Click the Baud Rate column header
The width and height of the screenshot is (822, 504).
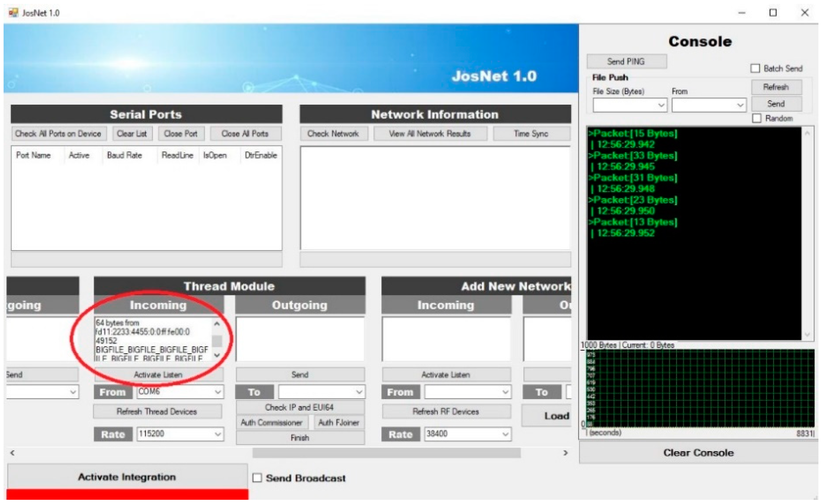click(124, 156)
